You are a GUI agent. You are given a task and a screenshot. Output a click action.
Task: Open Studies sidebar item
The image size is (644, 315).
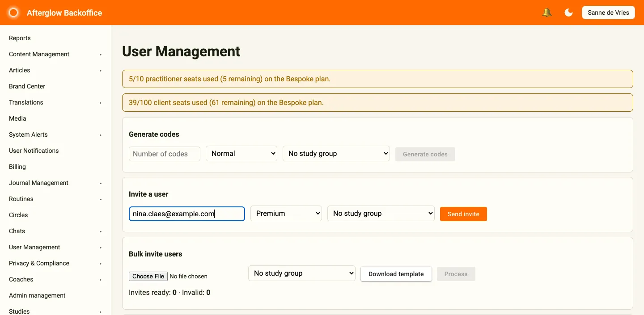pyautogui.click(x=19, y=311)
